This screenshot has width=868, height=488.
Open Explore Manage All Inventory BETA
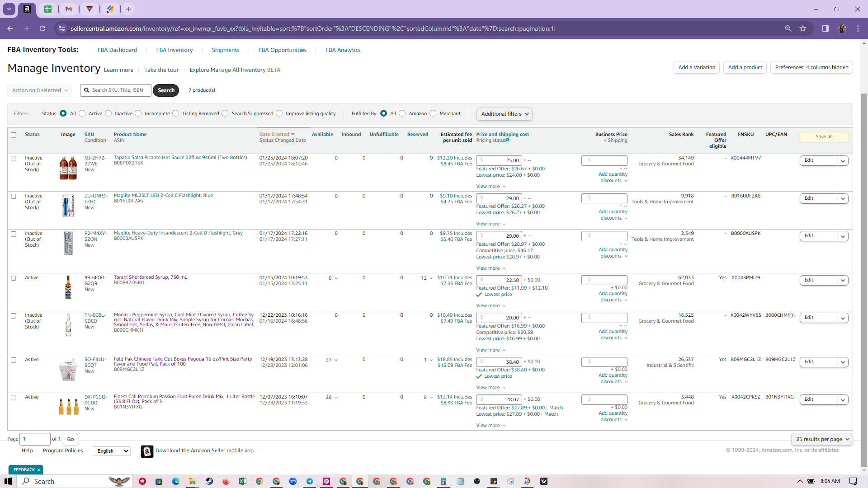[235, 70]
